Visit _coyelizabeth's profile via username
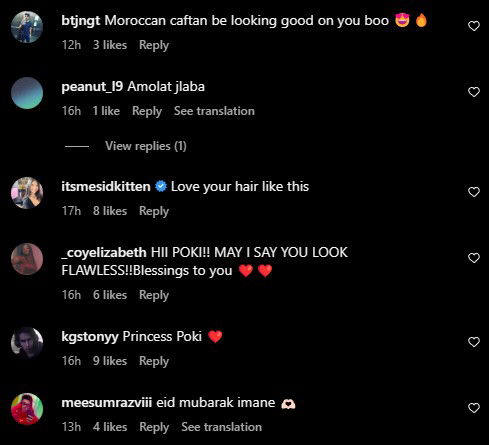The width and height of the screenshot is (489, 445). click(x=104, y=253)
